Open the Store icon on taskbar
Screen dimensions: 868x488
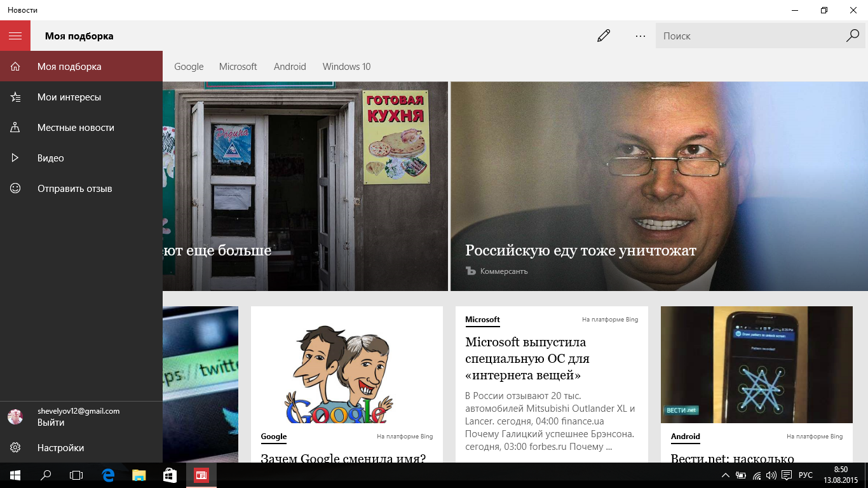point(170,475)
